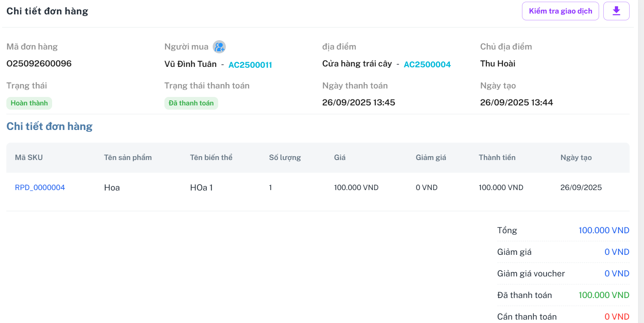Viewport: 644px width, 323px height.
Task: Click the Cần thanh toán red amount
Action: point(617,317)
